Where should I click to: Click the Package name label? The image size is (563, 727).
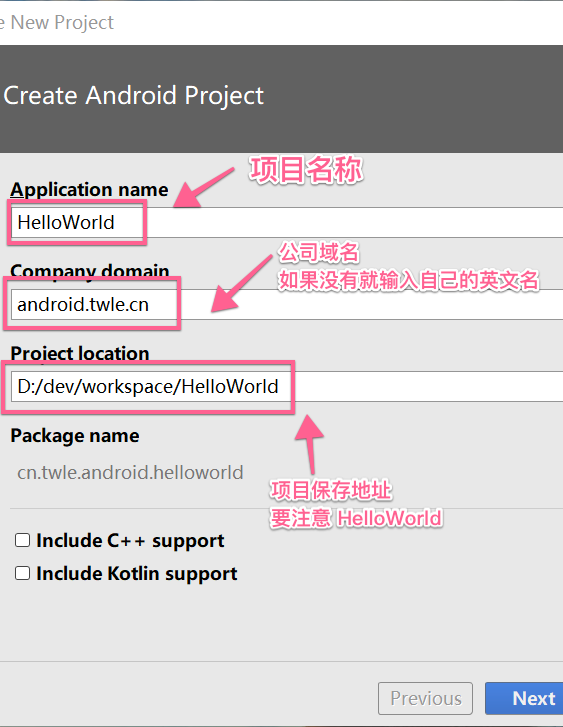coord(75,435)
